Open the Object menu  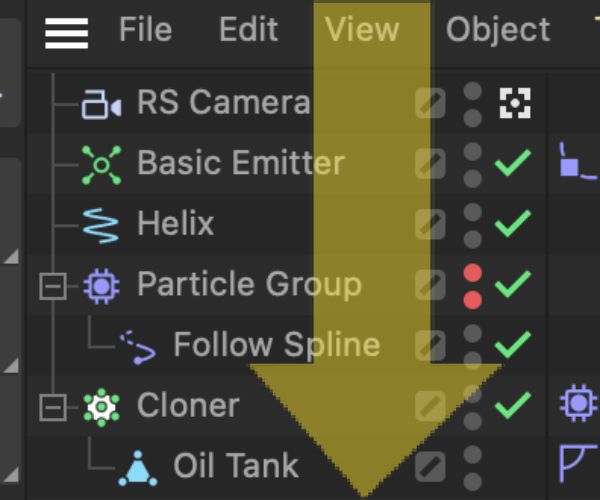pos(498,29)
